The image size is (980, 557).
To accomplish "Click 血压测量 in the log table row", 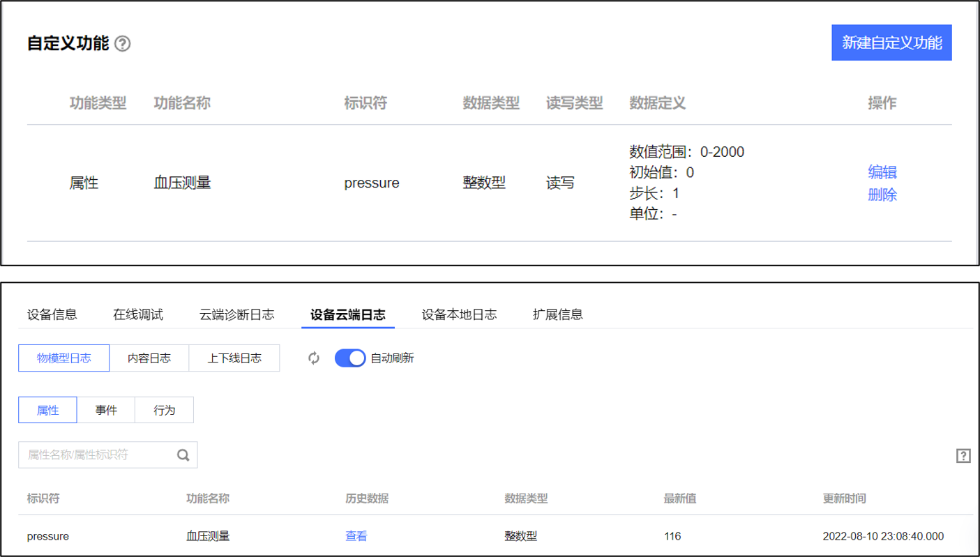I will (x=208, y=536).
